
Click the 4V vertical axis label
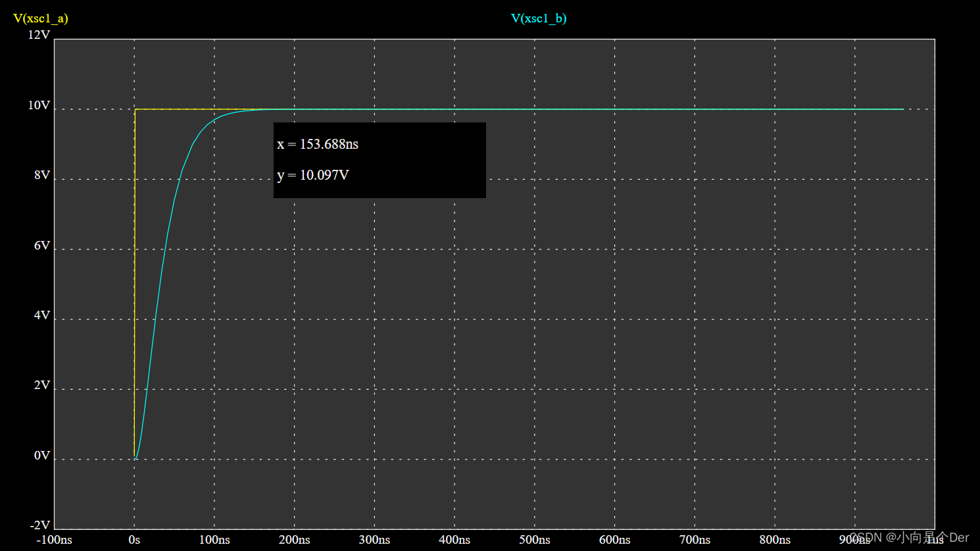tap(42, 315)
